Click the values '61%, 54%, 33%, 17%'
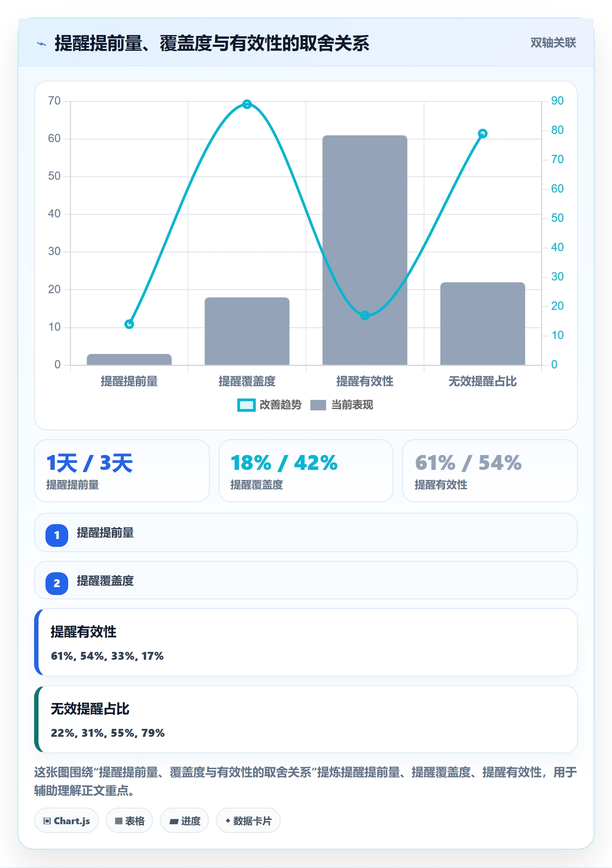This screenshot has height=868, width=612. click(x=107, y=656)
